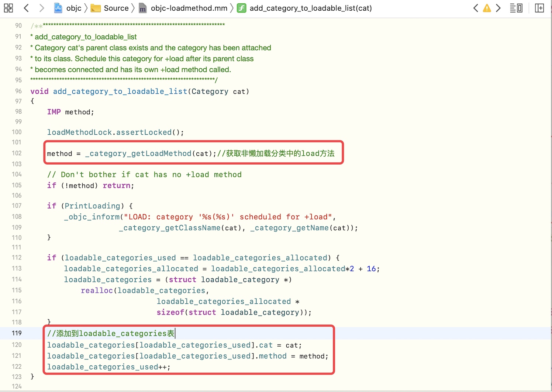
Task: Click line number 102 in gutter
Action: point(17,153)
